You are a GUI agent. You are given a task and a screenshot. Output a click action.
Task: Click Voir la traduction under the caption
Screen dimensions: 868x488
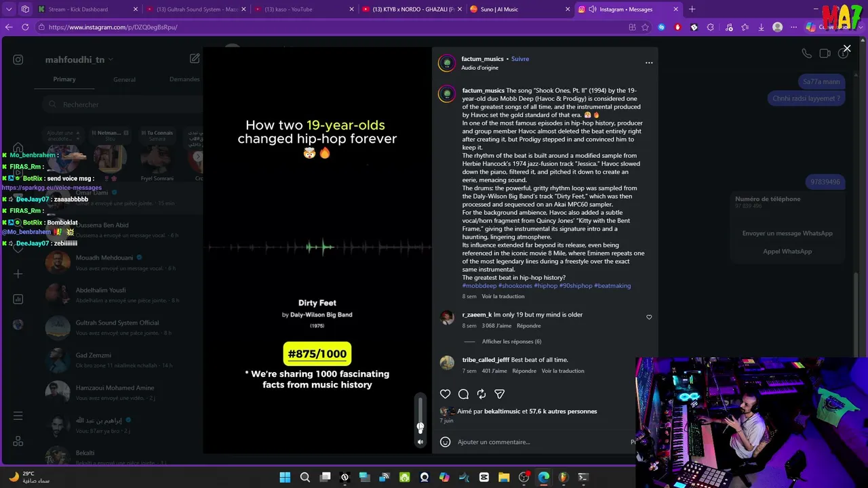tap(503, 296)
